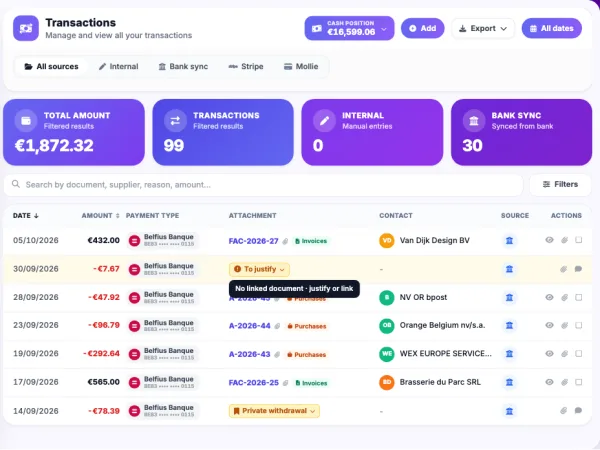Click the Internal pencil card icon
Image resolution: width=600 pixels, height=450 pixels.
point(324,121)
